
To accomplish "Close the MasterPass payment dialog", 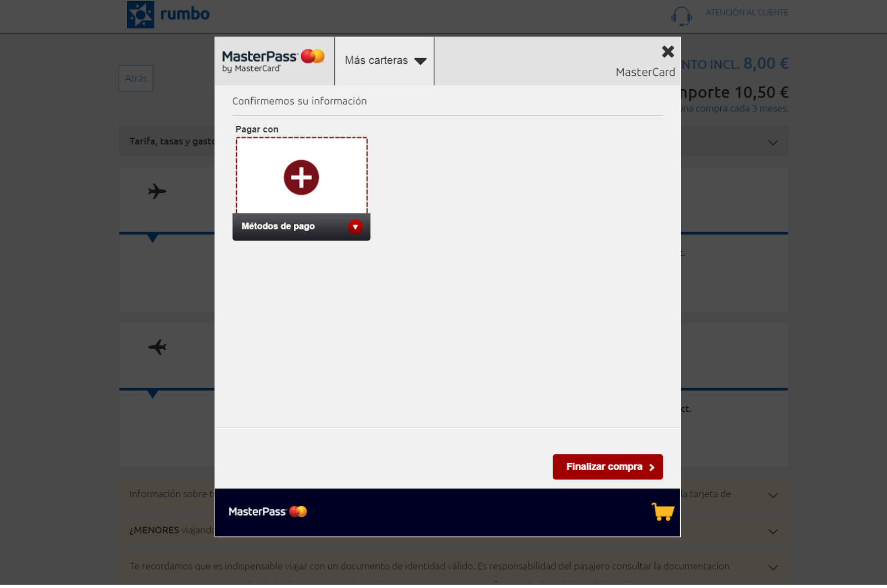I will coord(667,52).
